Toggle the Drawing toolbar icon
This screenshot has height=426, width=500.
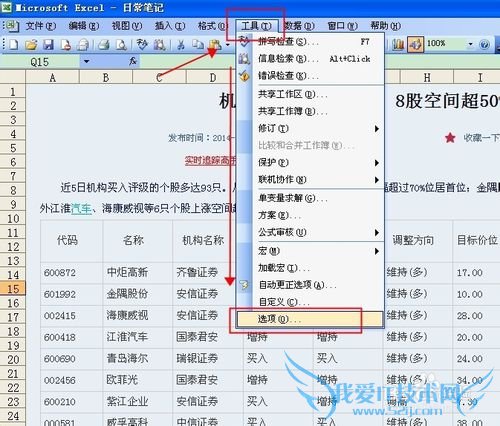coord(415,44)
